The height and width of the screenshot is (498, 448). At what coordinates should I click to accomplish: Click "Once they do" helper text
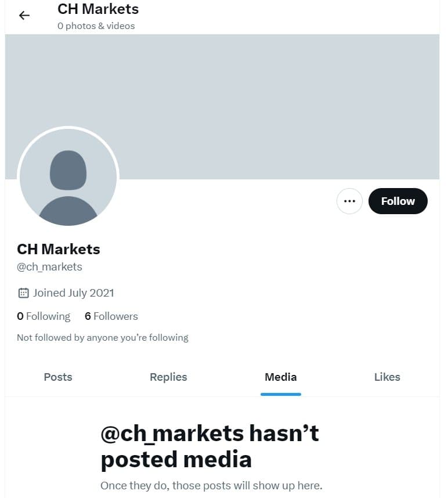pyautogui.click(x=211, y=485)
